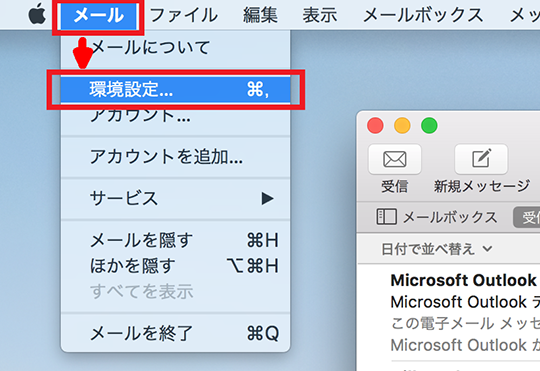
Task: Open the ファイル menu
Action: click(184, 15)
